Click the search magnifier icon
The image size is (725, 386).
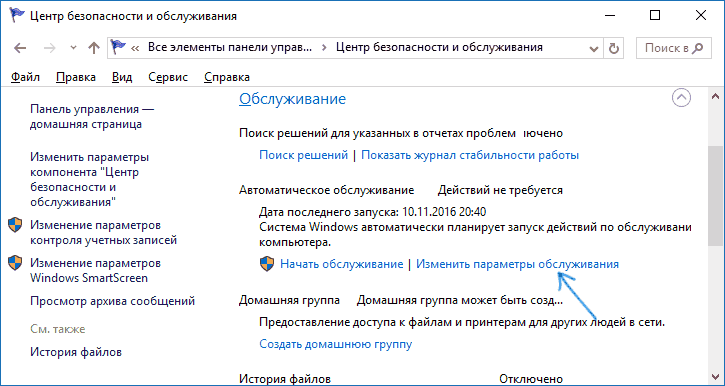698,48
